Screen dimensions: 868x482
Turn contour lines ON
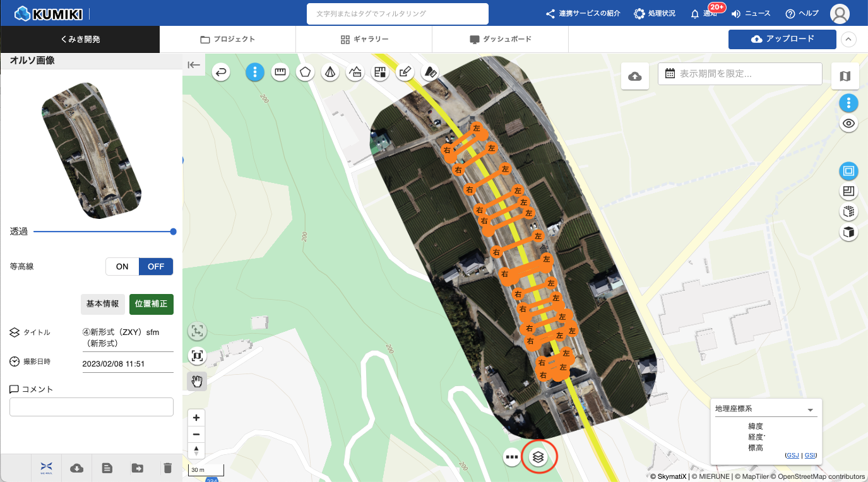122,267
